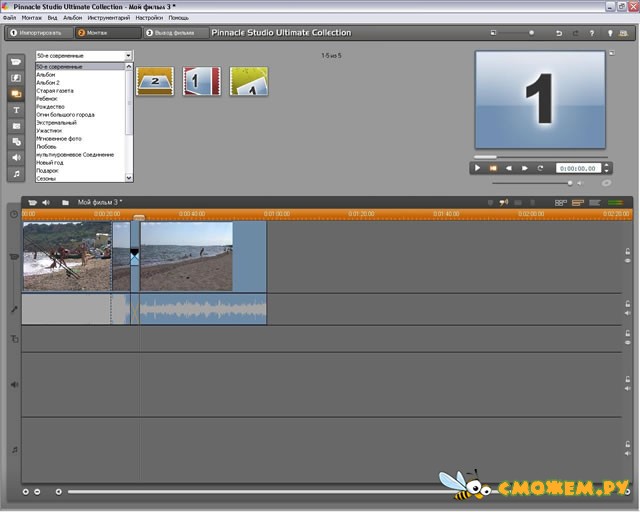The image size is (640, 512).
Task: Select Мгновенное фото from the theme list
Action: (x=59, y=139)
